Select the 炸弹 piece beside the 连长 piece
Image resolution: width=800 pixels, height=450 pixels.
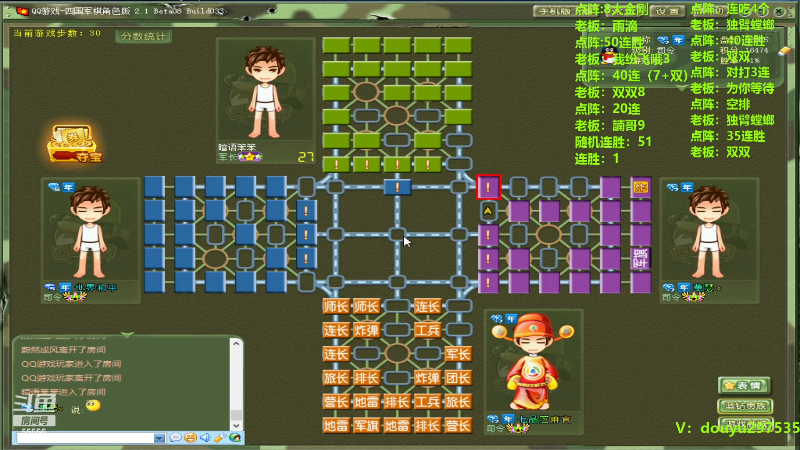coord(366,330)
